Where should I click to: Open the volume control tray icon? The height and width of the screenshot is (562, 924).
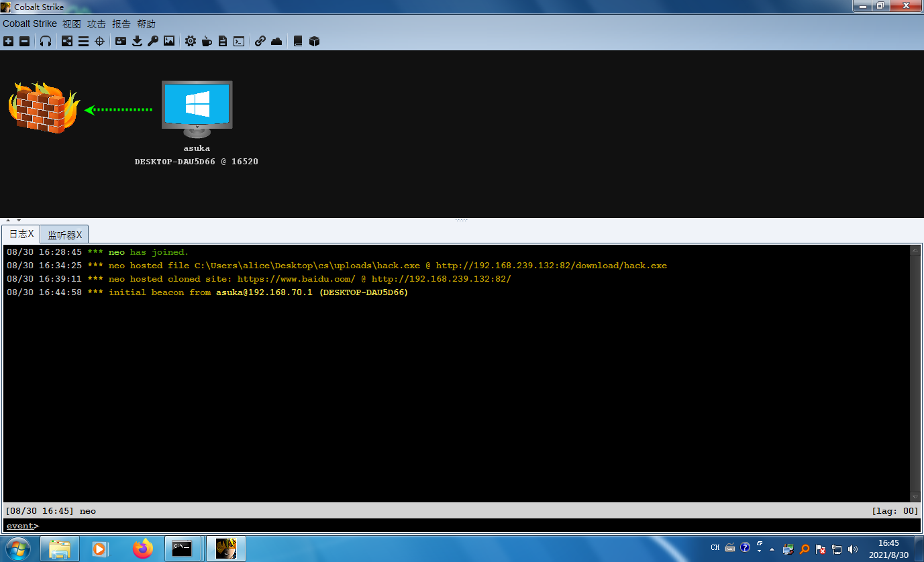coord(853,549)
